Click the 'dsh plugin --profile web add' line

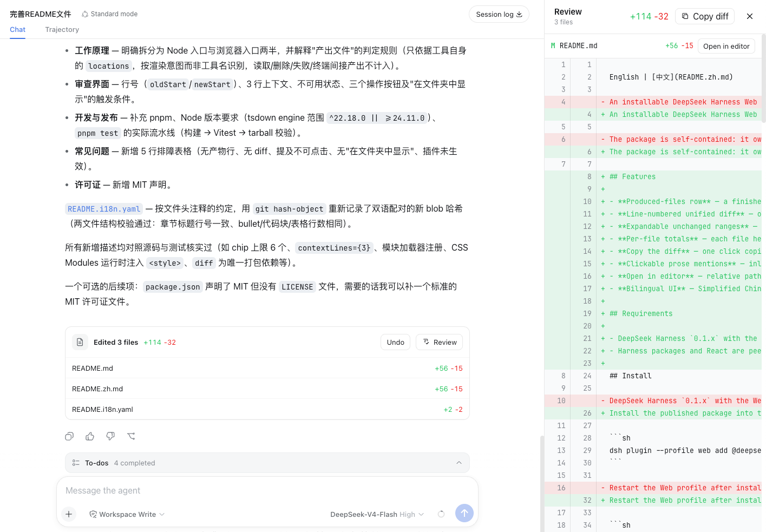click(x=653, y=451)
